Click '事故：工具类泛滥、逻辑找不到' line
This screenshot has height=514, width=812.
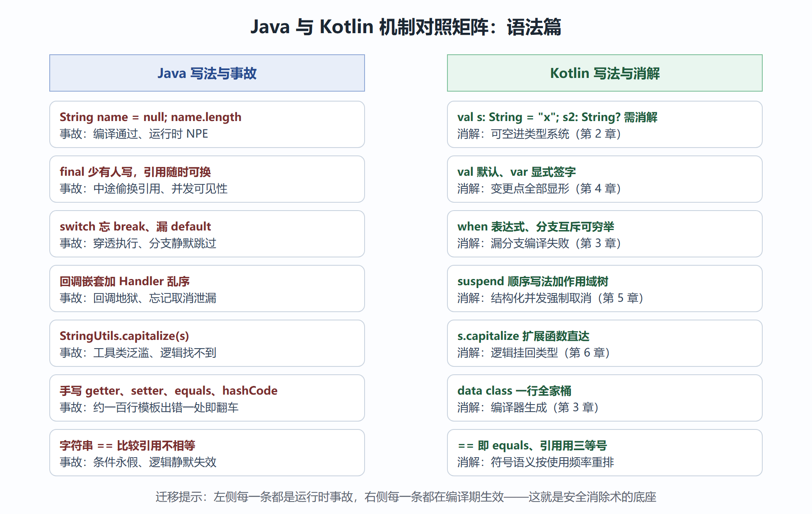pos(138,353)
